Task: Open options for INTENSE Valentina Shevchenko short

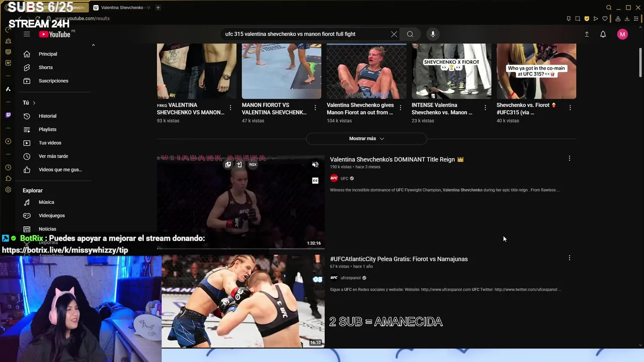Action: click(x=485, y=108)
